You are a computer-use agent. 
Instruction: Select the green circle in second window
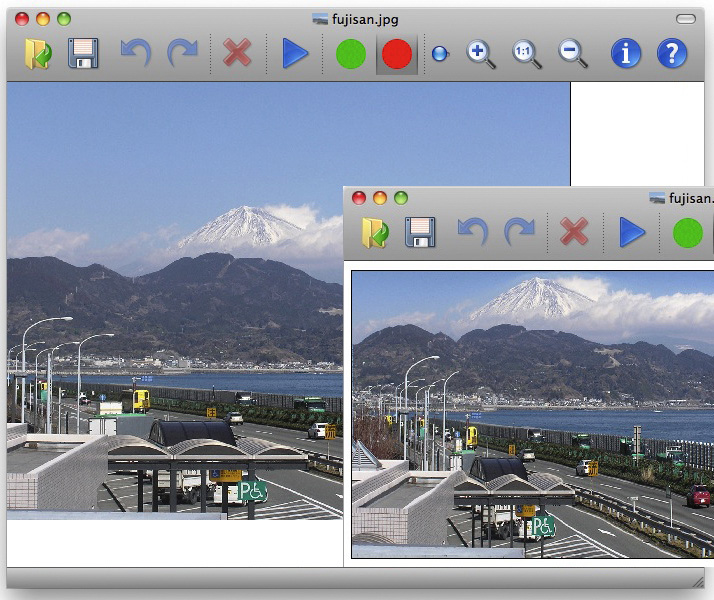(x=688, y=233)
